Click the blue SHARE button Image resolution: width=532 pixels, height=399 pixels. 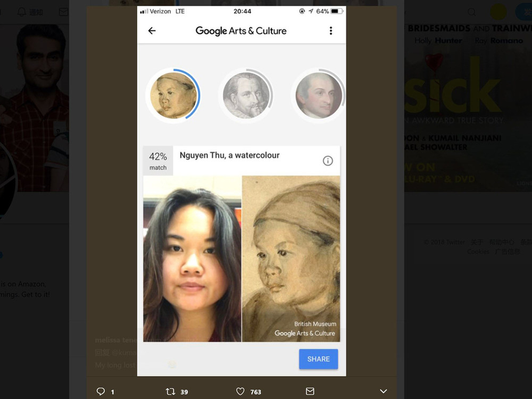tap(318, 359)
